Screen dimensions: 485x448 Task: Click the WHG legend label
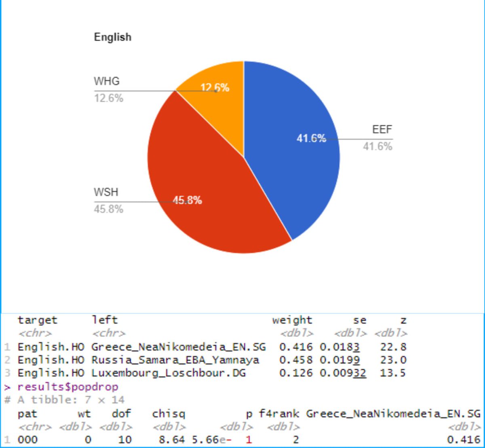pos(107,81)
